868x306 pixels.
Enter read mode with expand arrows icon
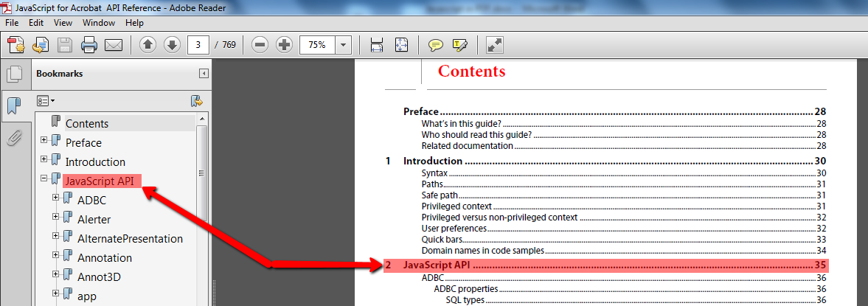(x=494, y=45)
